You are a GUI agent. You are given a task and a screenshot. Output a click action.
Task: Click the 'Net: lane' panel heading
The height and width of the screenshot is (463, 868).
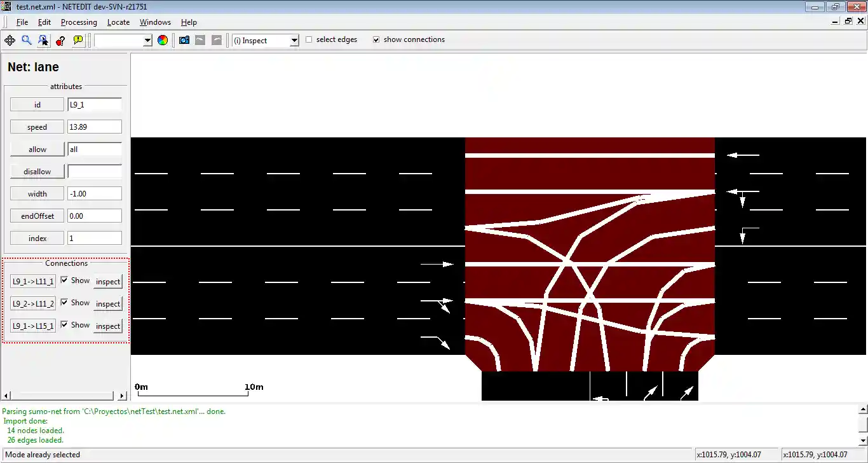coord(33,67)
